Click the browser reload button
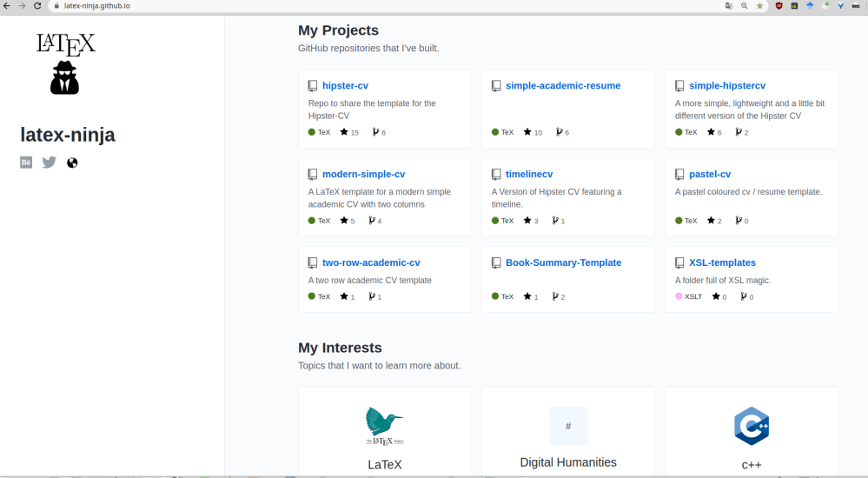Image resolution: width=868 pixels, height=478 pixels. click(x=36, y=5)
